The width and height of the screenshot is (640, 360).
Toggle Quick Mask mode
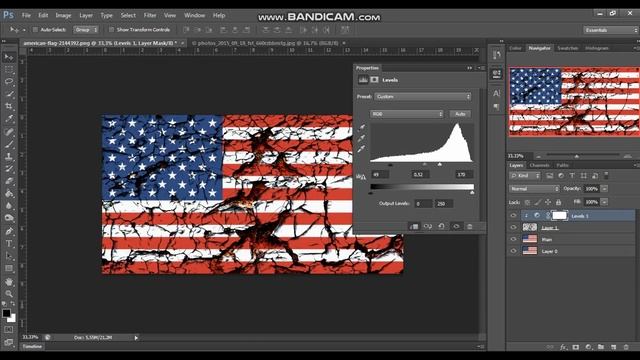pyautogui.click(x=9, y=329)
